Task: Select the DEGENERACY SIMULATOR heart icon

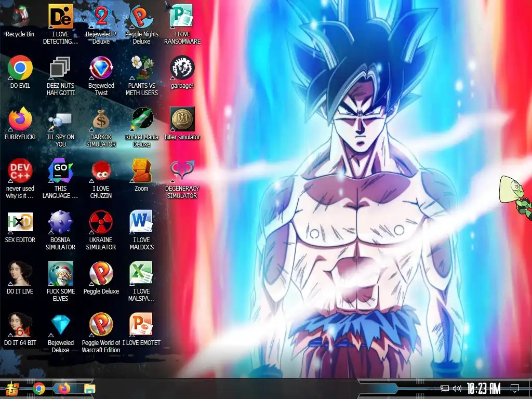Action: tap(182, 179)
